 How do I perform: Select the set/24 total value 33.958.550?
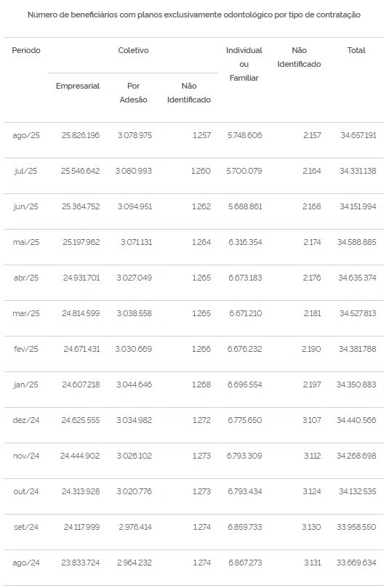[x=356, y=527]
